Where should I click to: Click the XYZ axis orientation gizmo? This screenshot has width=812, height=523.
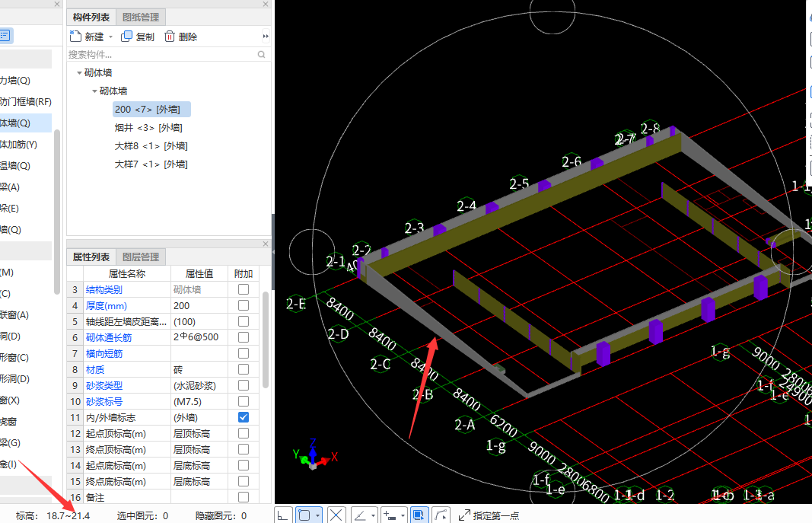[314, 456]
